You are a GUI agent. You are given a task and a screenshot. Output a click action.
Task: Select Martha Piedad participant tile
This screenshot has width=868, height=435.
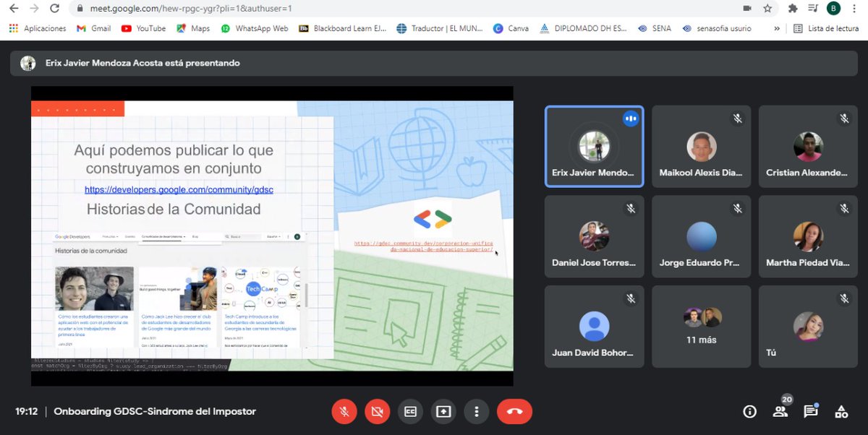[808, 236]
